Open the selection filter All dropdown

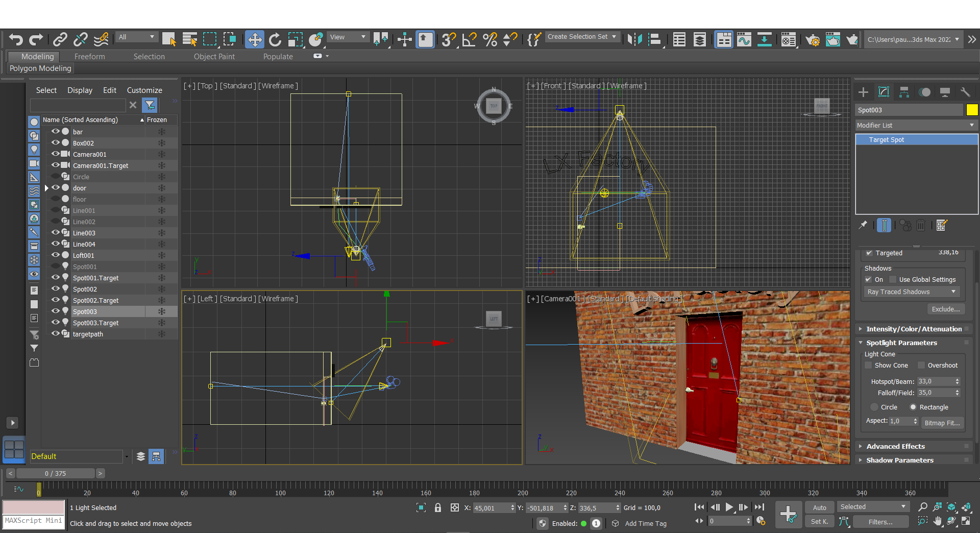[136, 37]
